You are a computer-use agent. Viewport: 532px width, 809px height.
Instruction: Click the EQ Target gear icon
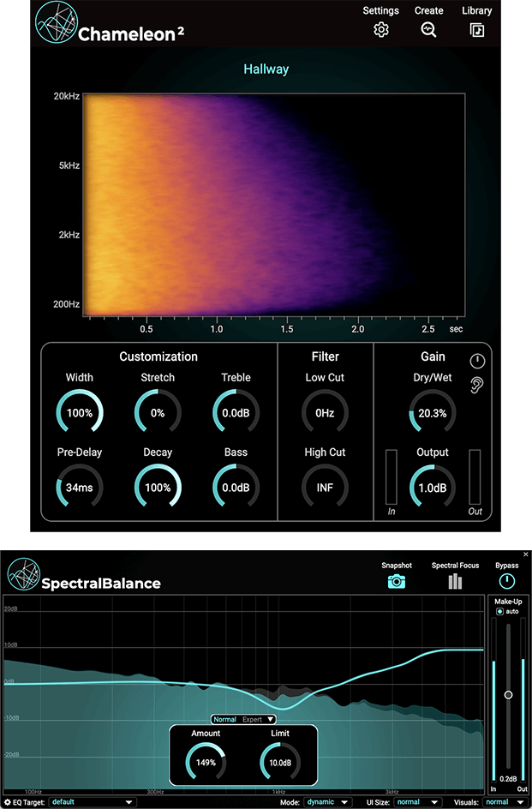pyautogui.click(x=7, y=802)
